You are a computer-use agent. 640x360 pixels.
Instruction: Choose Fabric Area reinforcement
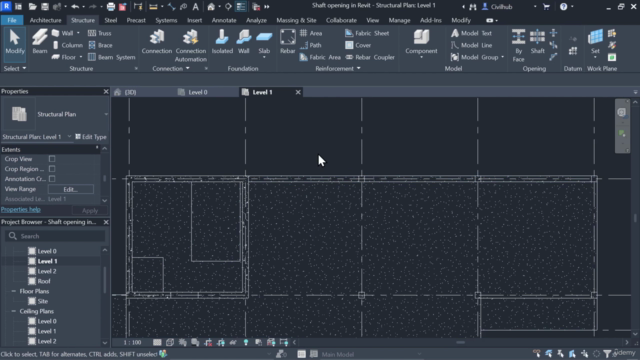click(x=320, y=57)
